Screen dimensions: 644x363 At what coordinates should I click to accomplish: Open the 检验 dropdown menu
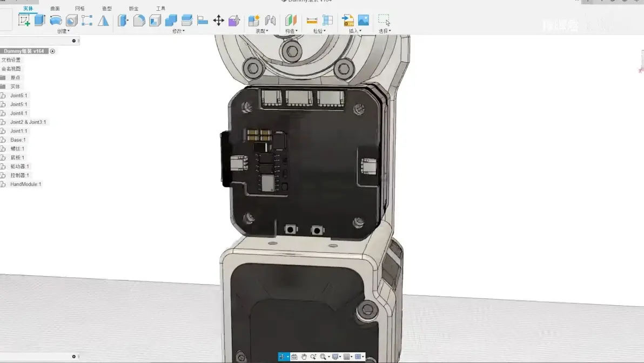tap(319, 31)
